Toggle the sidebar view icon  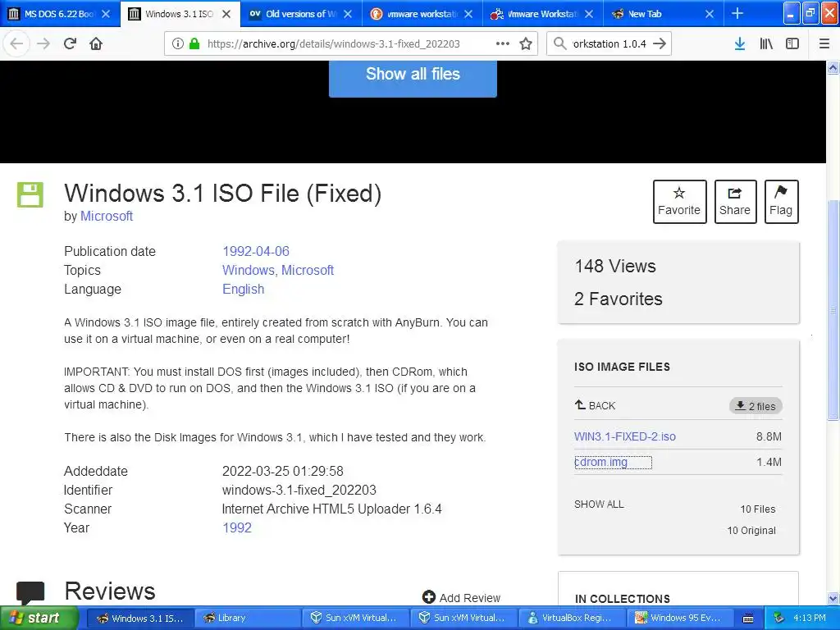click(x=792, y=43)
